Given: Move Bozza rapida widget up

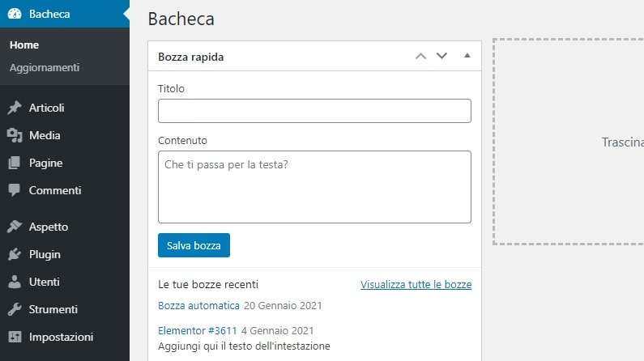Looking at the screenshot, I should [420, 57].
